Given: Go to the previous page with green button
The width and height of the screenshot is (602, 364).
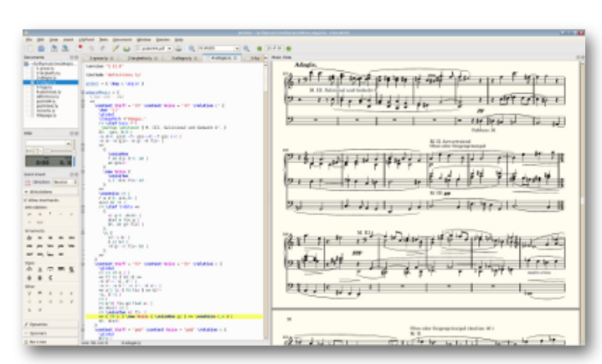Looking at the screenshot, I should (x=260, y=49).
